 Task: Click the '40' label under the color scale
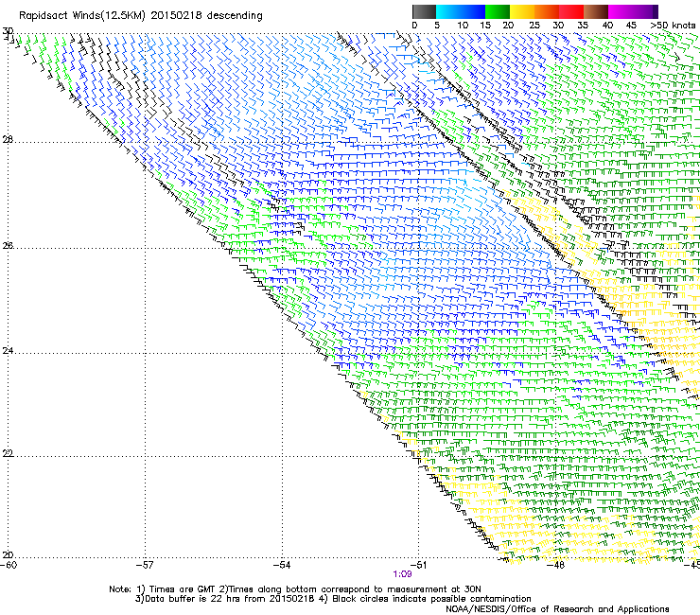pos(607,26)
